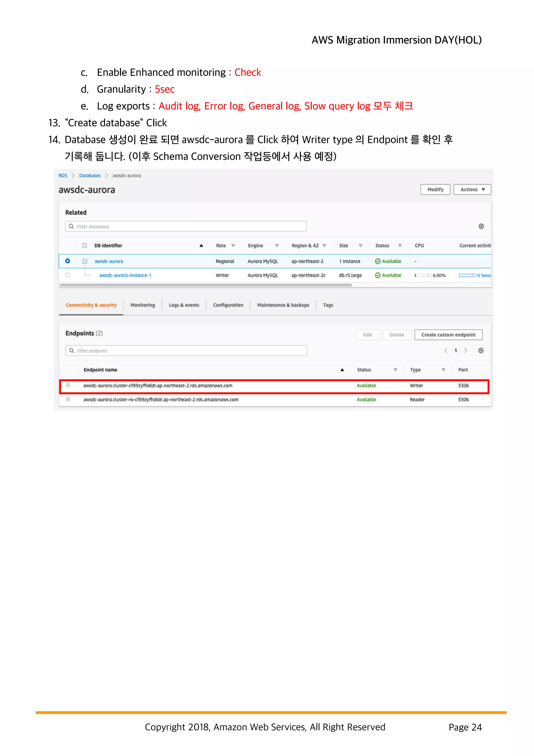Select the Reader endpoint radio button
Image resolution: width=534 pixels, height=756 pixels.
pyautogui.click(x=68, y=399)
